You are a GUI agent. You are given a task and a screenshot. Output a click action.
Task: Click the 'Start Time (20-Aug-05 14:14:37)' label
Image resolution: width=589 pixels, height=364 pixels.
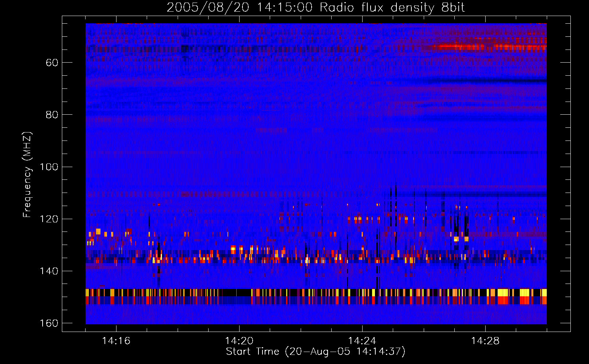coord(316,352)
